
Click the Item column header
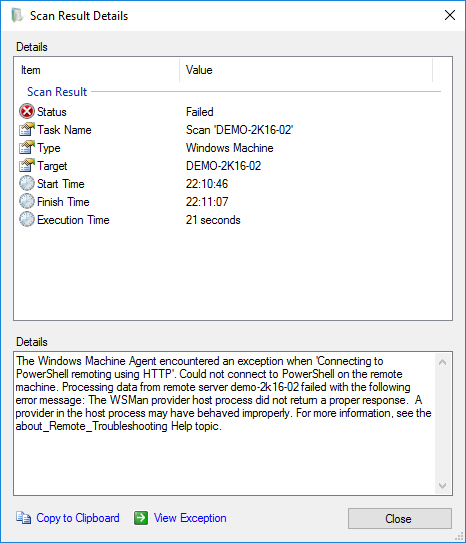coord(97,70)
